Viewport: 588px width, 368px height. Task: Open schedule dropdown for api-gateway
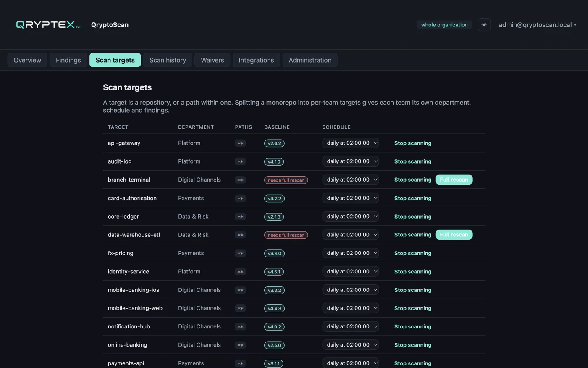point(351,143)
